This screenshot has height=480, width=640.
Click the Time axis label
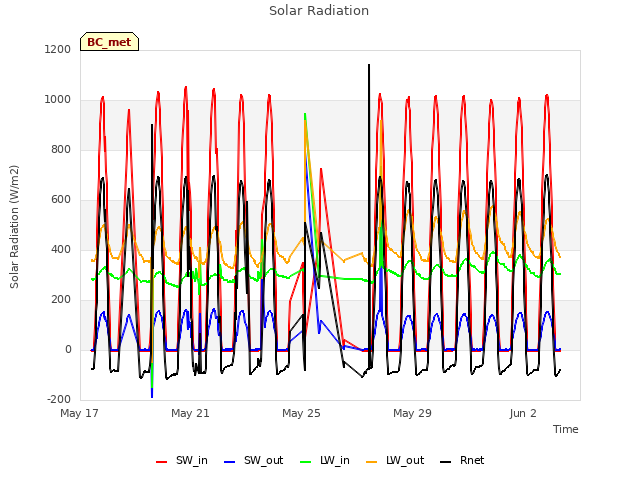tap(566, 429)
